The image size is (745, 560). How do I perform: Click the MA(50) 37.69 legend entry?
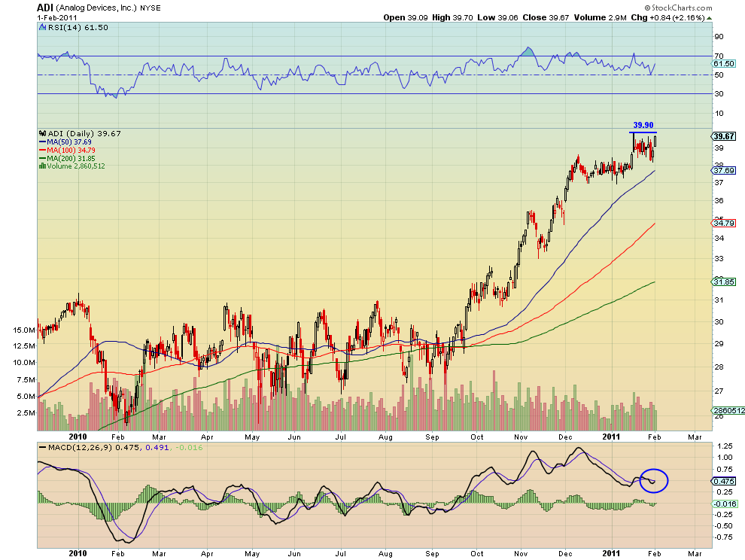[65, 142]
